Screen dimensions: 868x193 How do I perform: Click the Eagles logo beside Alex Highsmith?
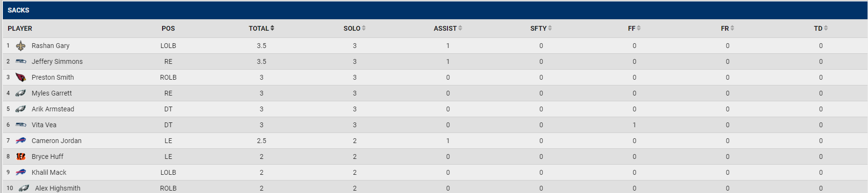[24, 188]
